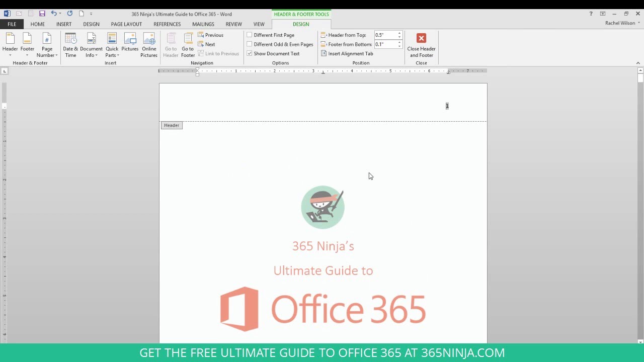
Task: Switch to the REVIEW tab
Action: click(x=233, y=24)
